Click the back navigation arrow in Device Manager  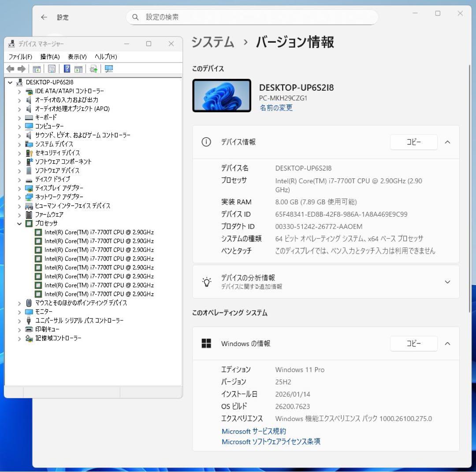(10, 68)
